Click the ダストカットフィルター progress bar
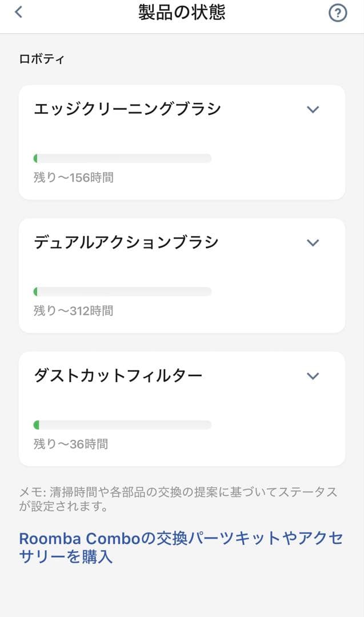The width and height of the screenshot is (364, 617). (122, 425)
